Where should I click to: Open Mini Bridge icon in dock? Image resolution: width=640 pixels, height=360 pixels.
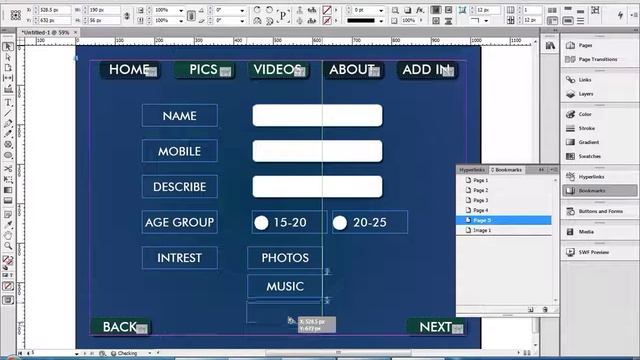click(x=550, y=46)
